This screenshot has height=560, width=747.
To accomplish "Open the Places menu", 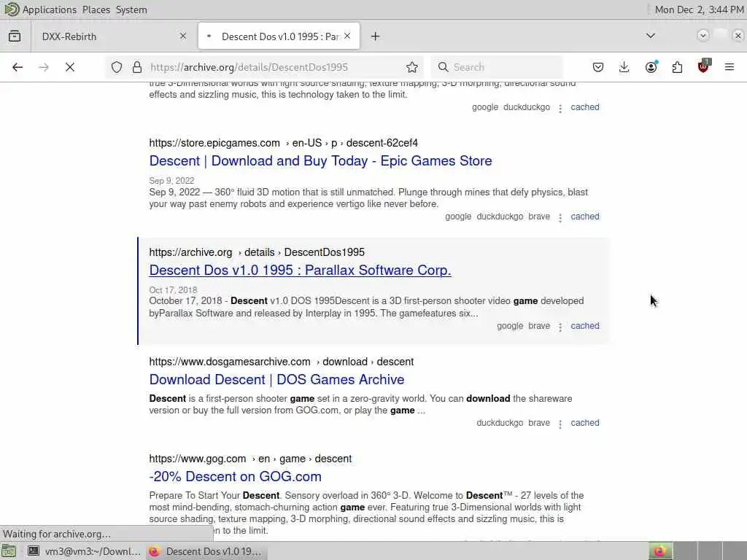I will [96, 9].
